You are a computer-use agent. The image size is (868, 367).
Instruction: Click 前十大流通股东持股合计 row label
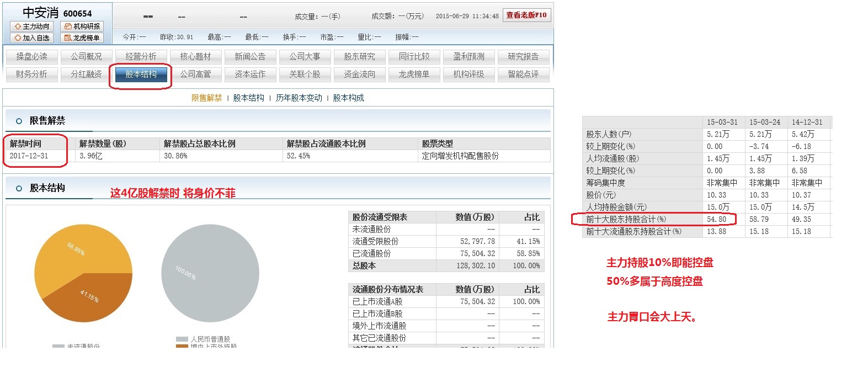tap(633, 231)
